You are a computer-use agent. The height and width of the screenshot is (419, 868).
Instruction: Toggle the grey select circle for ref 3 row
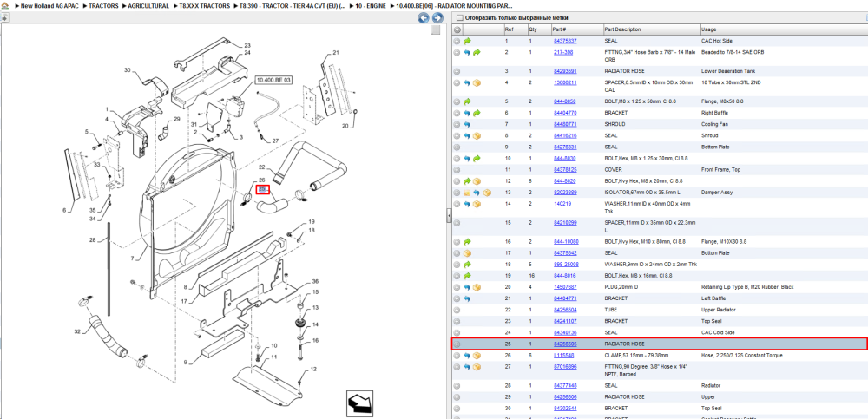[457, 71]
